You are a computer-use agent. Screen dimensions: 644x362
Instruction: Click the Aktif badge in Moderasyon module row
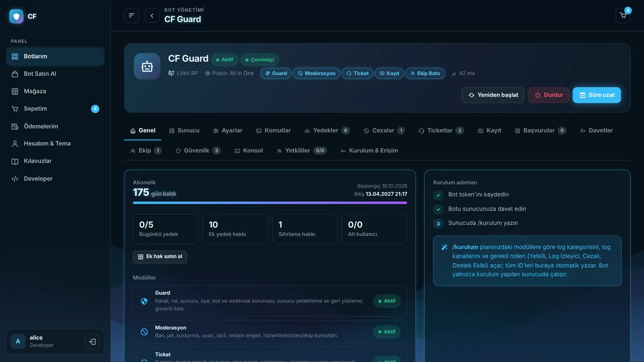click(x=387, y=332)
